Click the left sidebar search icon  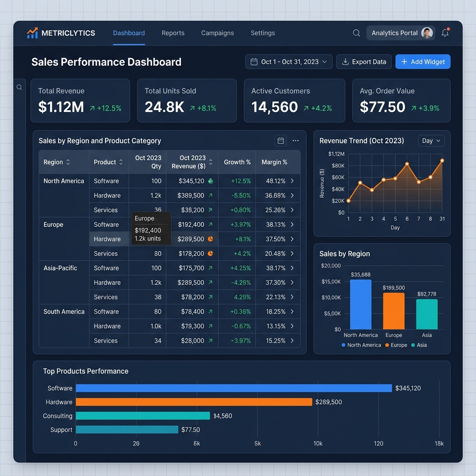pyautogui.click(x=20, y=87)
